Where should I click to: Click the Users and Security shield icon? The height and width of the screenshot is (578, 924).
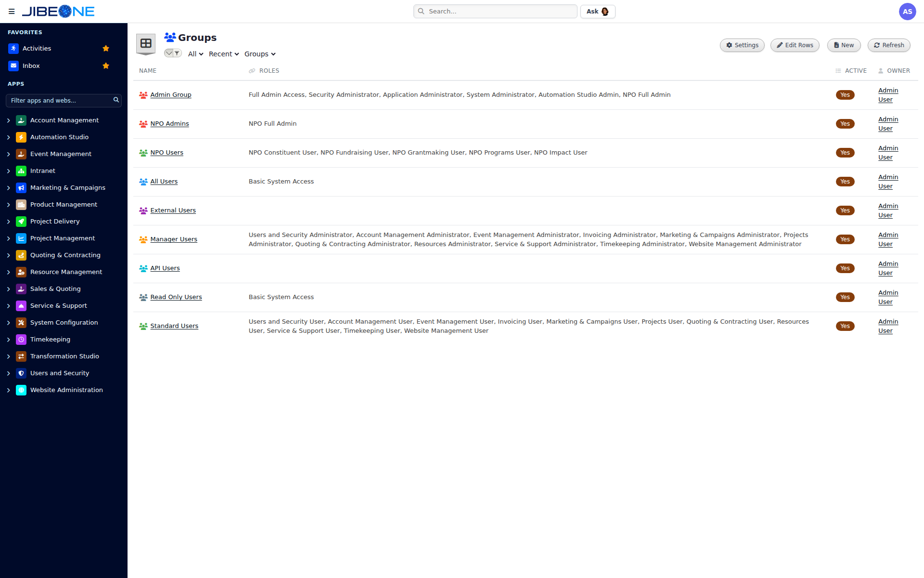point(21,373)
